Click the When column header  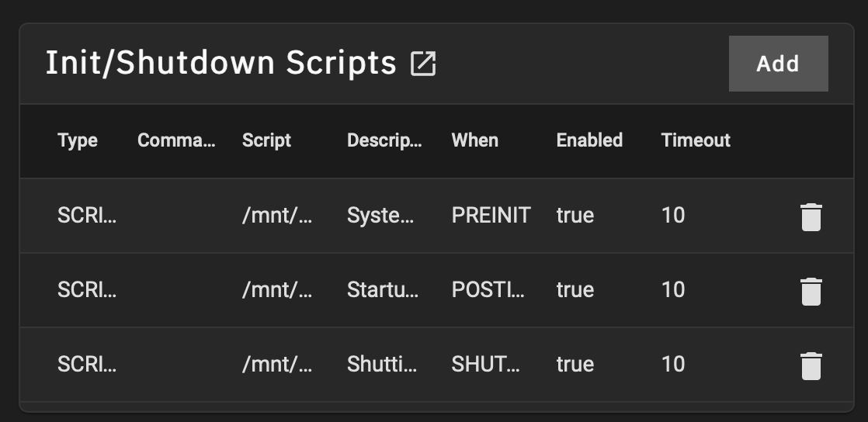point(474,140)
